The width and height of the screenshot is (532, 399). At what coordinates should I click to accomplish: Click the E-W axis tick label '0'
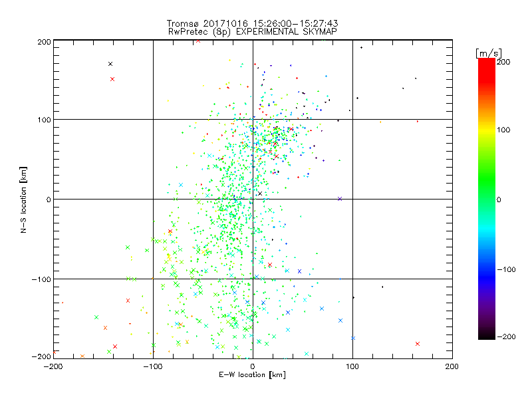(x=253, y=366)
